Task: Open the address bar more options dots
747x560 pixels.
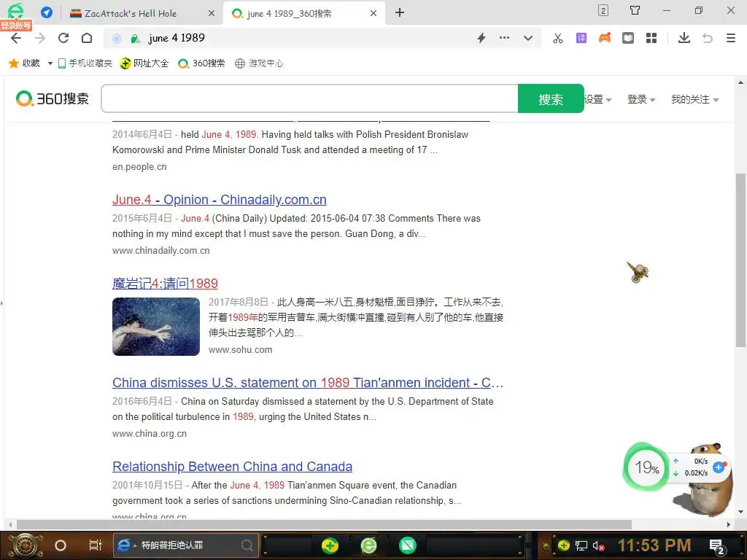Action: pyautogui.click(x=504, y=38)
